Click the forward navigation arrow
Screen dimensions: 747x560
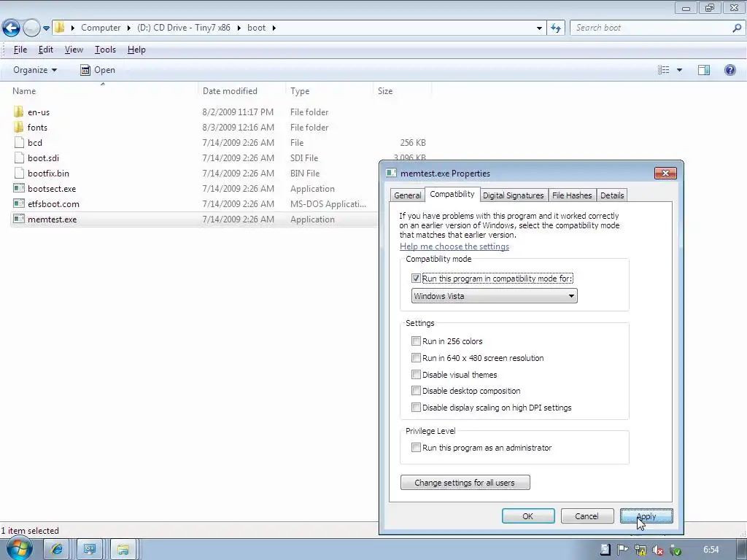31,28
